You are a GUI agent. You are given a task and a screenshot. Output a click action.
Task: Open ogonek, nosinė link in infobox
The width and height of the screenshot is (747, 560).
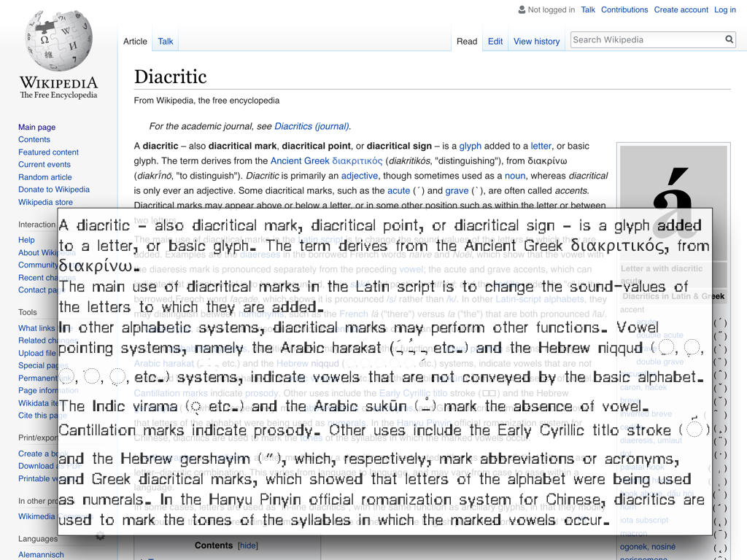coord(648,547)
